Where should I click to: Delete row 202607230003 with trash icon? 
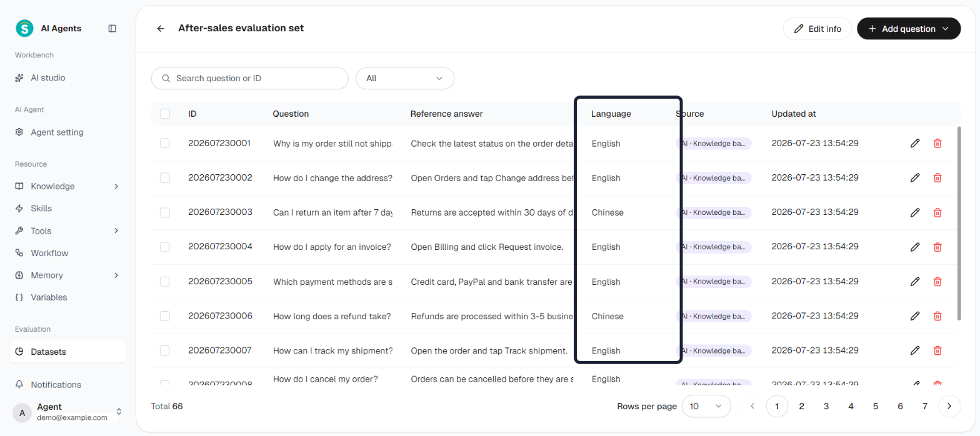(937, 212)
